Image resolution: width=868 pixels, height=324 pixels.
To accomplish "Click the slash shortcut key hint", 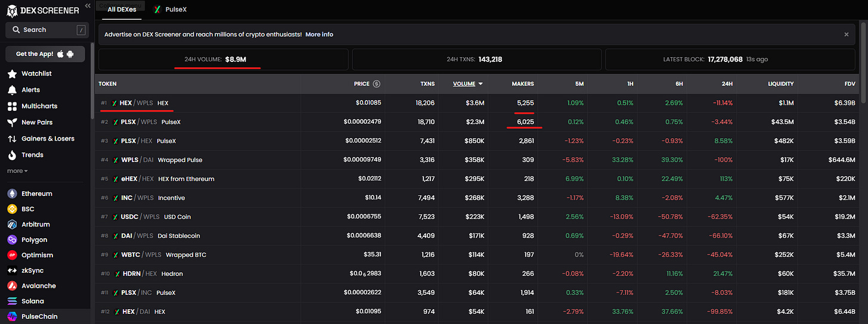I will (x=81, y=30).
